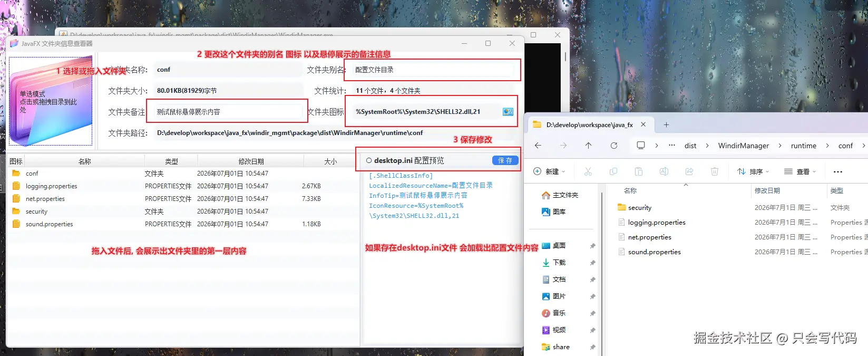Select the dist breadcrumb segment

pyautogui.click(x=690, y=146)
